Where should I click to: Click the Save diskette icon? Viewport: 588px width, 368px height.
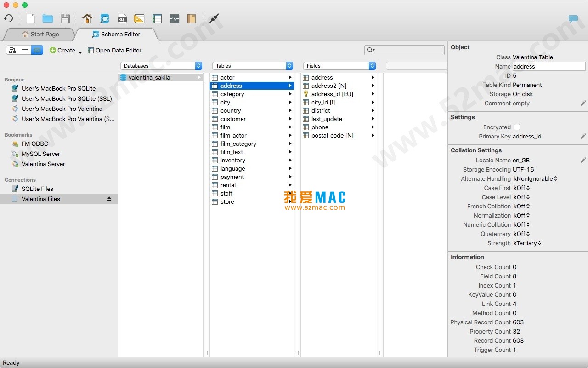click(x=65, y=18)
